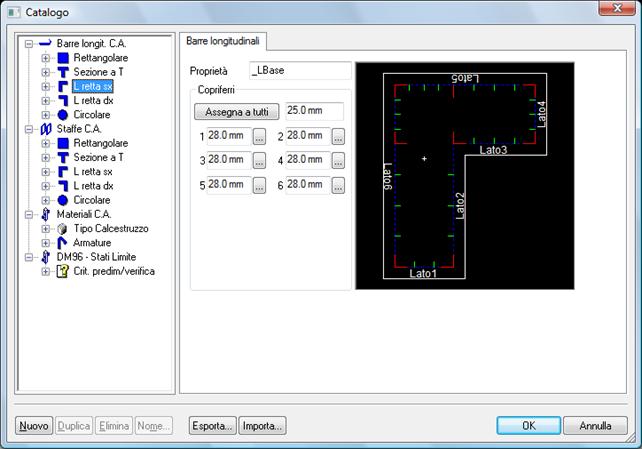The width and height of the screenshot is (642, 449).
Task: Click the Tipo Calcestruzzo icon
Action: 62,229
